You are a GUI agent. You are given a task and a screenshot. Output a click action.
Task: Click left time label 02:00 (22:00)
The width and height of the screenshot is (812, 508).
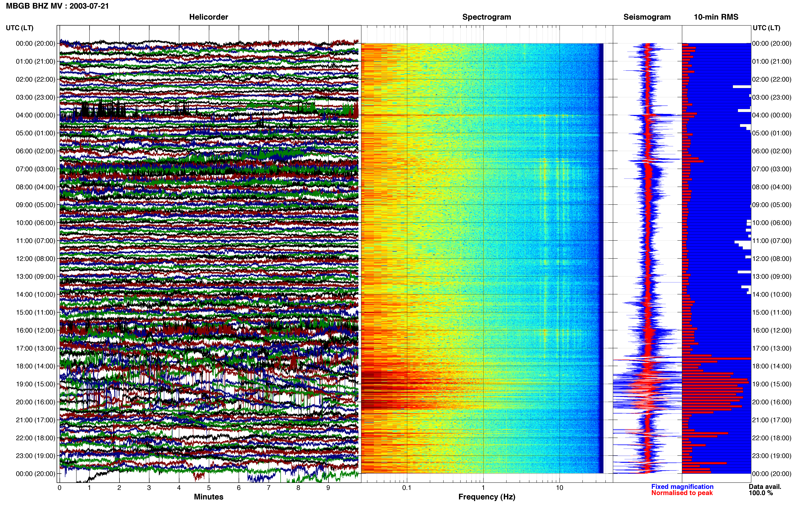[x=36, y=79]
